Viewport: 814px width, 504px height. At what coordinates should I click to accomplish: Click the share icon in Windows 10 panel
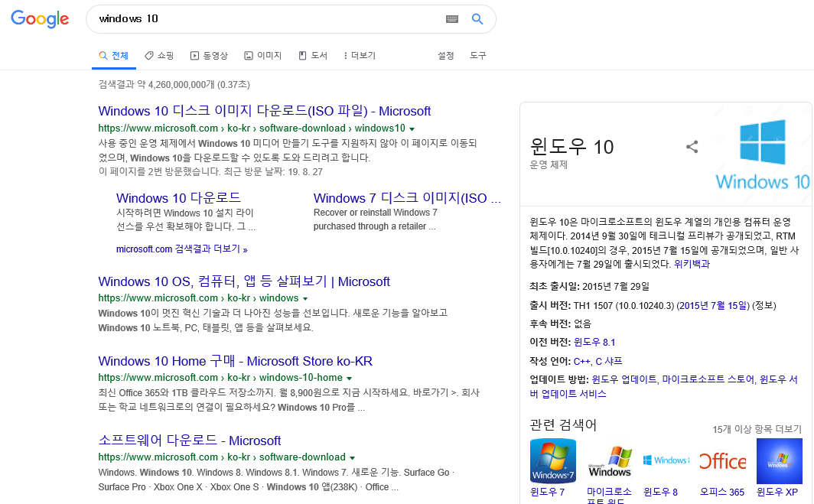pyautogui.click(x=692, y=147)
